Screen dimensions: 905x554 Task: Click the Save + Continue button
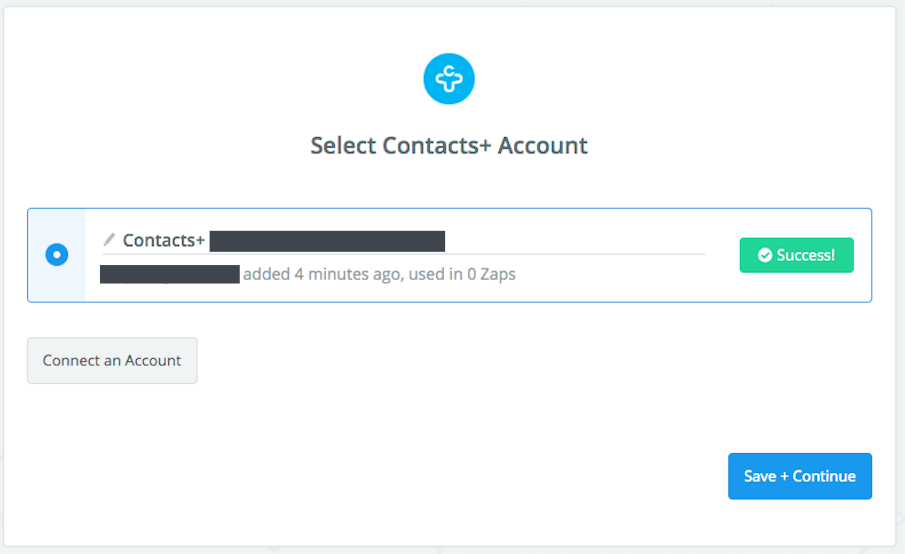(799, 476)
